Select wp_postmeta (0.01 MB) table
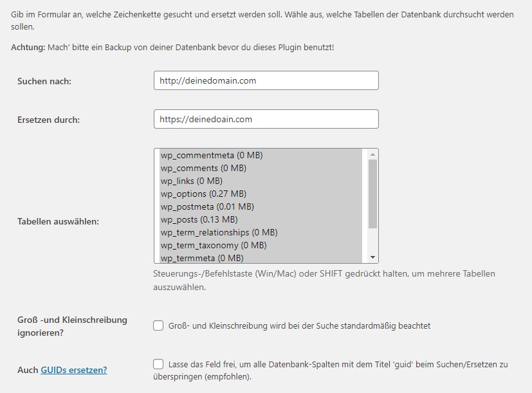The width and height of the screenshot is (532, 393). tap(261, 206)
